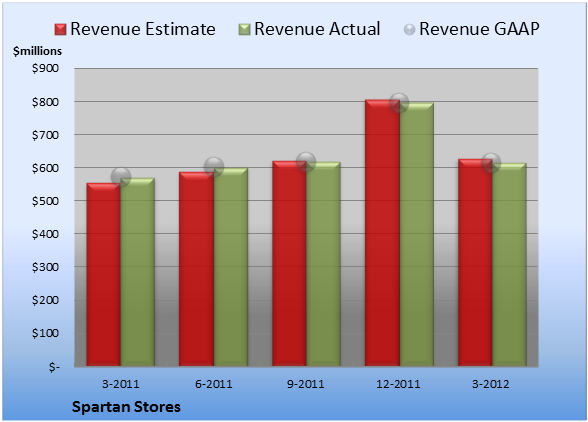
Task: Click the $900 axis value label
Action: click(x=45, y=68)
